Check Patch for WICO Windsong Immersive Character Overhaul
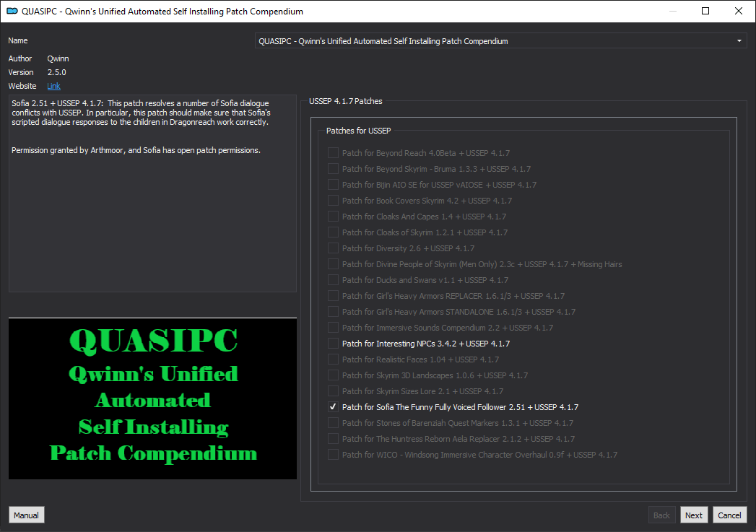Image resolution: width=756 pixels, height=532 pixels. click(333, 455)
